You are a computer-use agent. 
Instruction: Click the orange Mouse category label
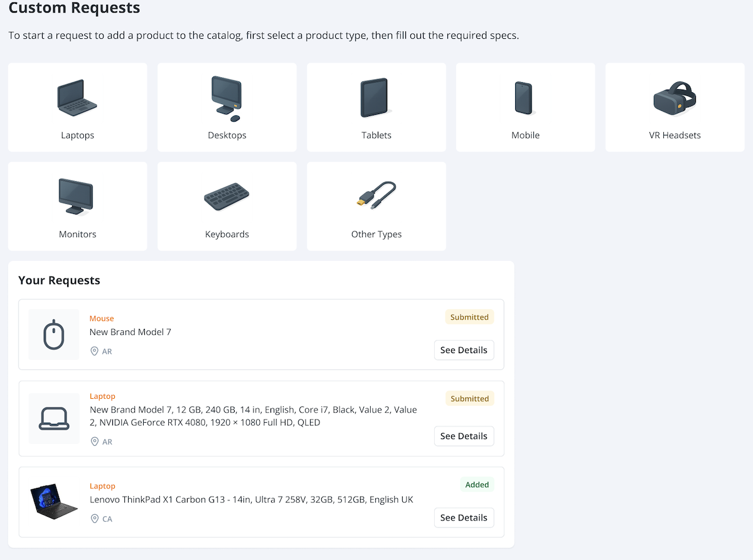[102, 319]
